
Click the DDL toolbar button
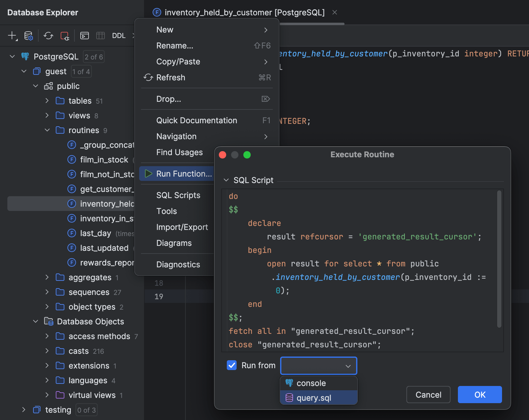pos(119,35)
